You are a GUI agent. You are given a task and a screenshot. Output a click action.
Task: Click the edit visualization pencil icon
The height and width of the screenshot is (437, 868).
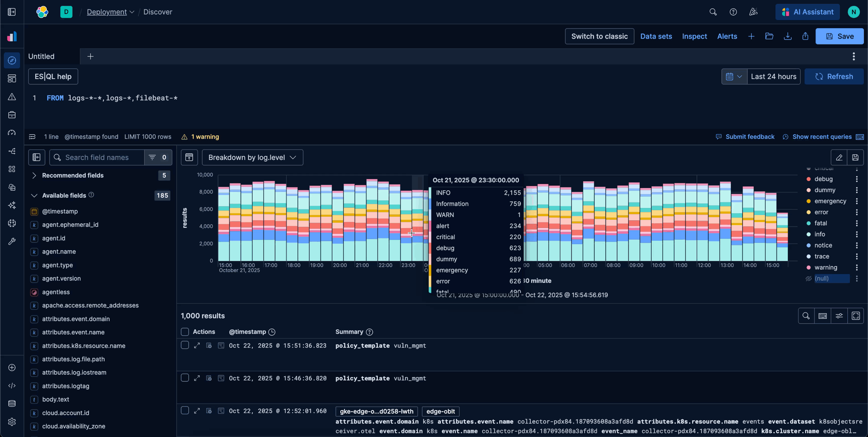tap(839, 158)
